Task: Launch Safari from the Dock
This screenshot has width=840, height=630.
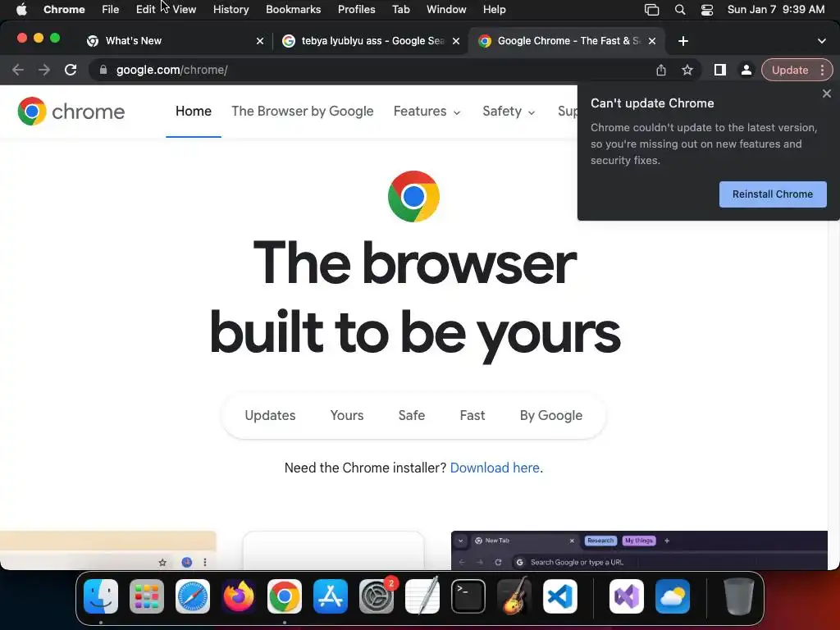Action: [192, 596]
